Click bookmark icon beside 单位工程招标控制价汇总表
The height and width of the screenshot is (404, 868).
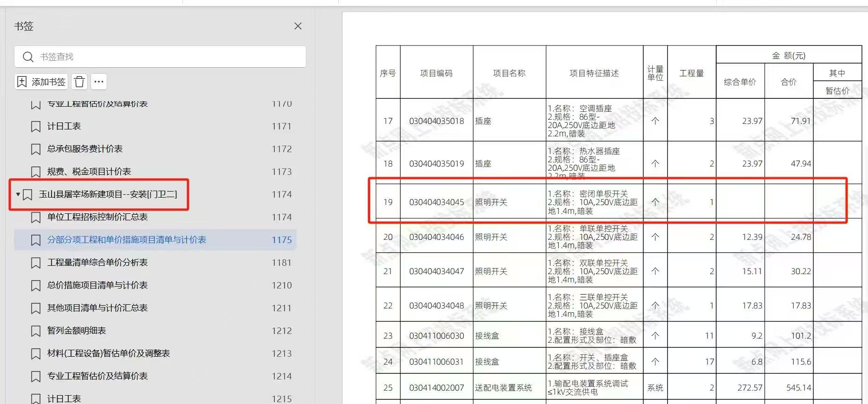[x=36, y=218]
